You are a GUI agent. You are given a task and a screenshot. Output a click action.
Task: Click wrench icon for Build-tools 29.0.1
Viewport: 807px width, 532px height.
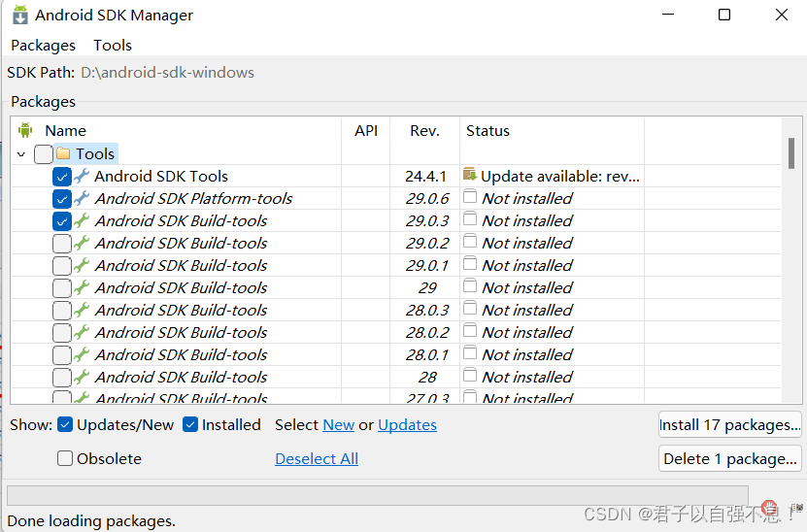pyautogui.click(x=82, y=265)
